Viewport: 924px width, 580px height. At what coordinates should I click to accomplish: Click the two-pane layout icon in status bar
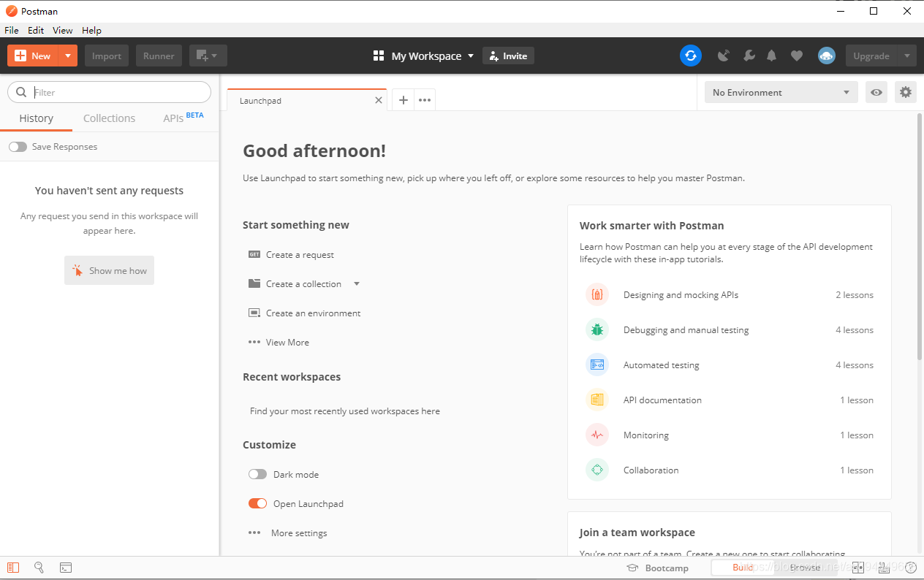(x=858, y=568)
